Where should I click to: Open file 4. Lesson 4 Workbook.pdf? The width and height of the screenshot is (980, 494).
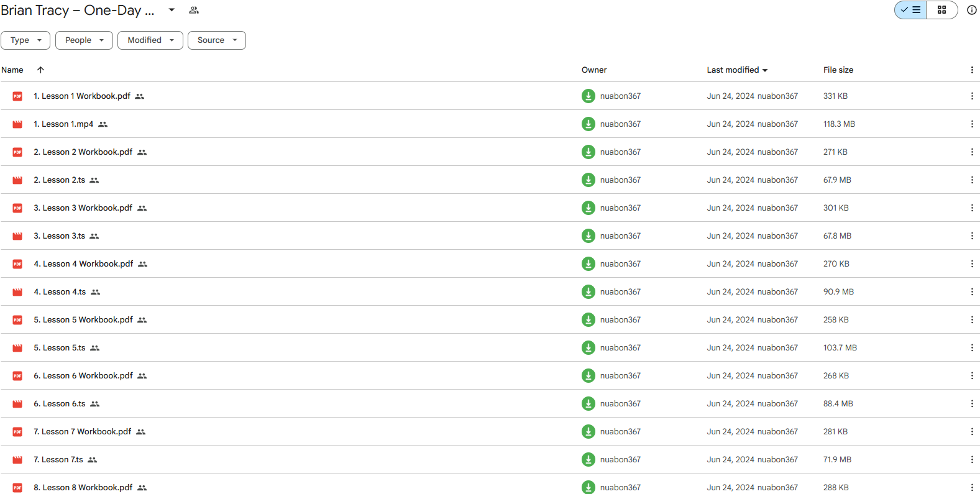(x=83, y=264)
